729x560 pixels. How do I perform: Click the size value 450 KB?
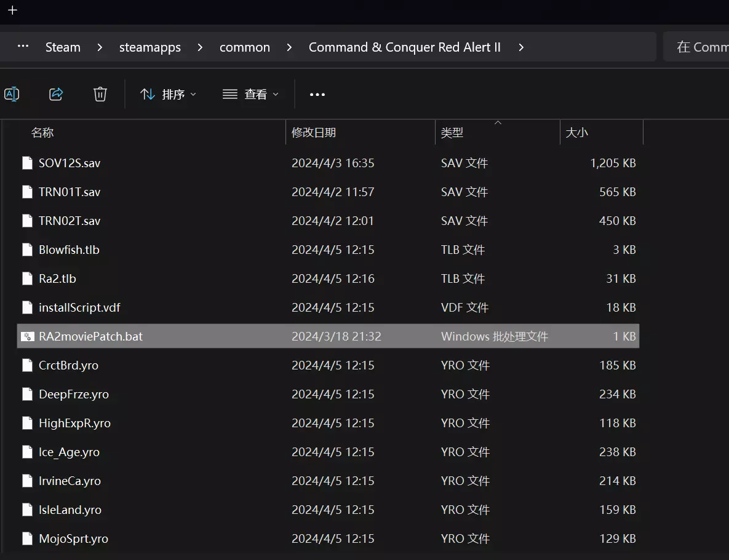pyautogui.click(x=618, y=221)
